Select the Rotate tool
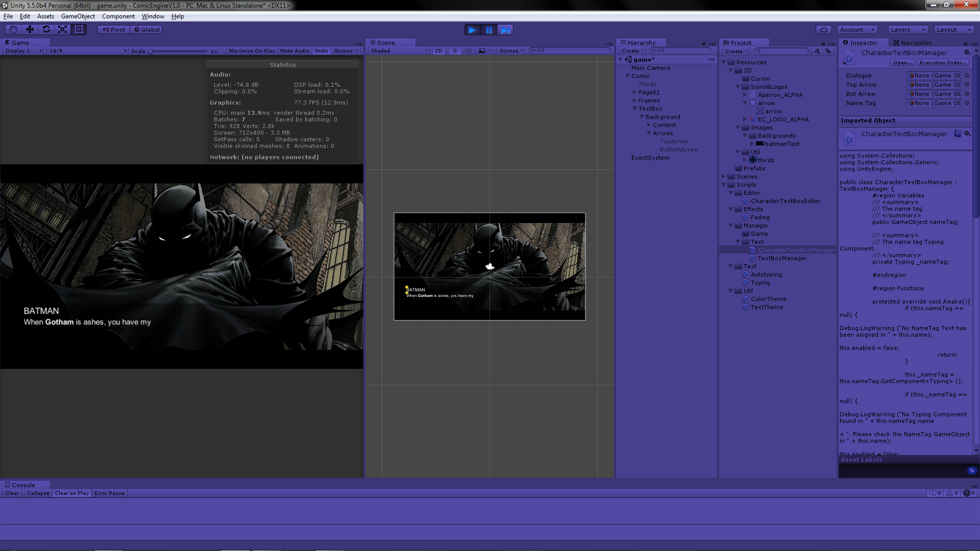The height and width of the screenshot is (551, 980). tap(46, 30)
